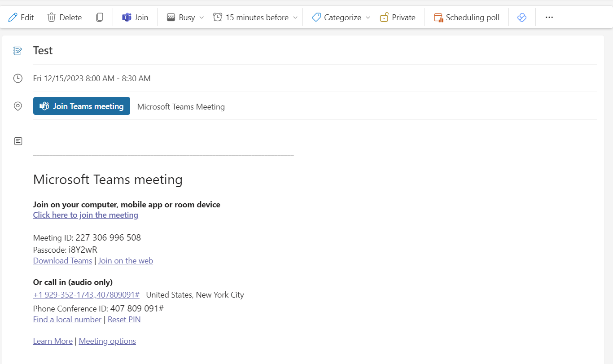Image resolution: width=613 pixels, height=364 pixels.
Task: Open the Join on the web link
Action: (126, 261)
